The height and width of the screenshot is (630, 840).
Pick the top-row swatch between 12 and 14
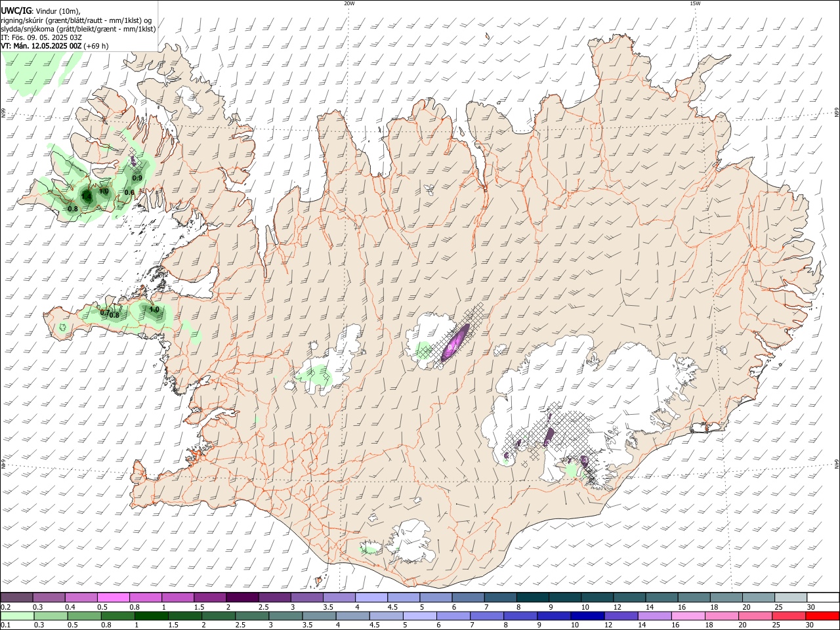pyautogui.click(x=628, y=597)
